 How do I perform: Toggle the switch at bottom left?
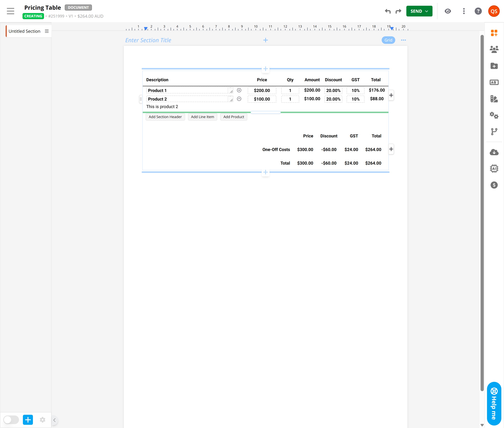(11, 420)
